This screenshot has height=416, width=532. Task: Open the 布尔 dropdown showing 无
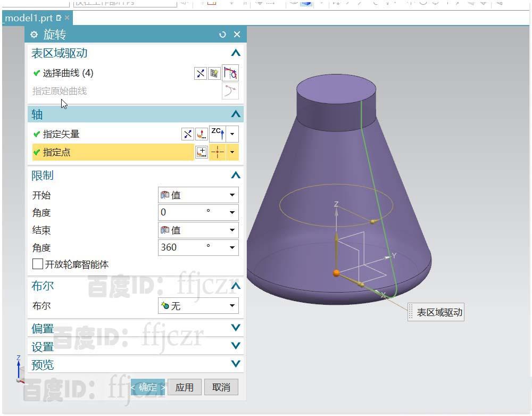tap(197, 306)
